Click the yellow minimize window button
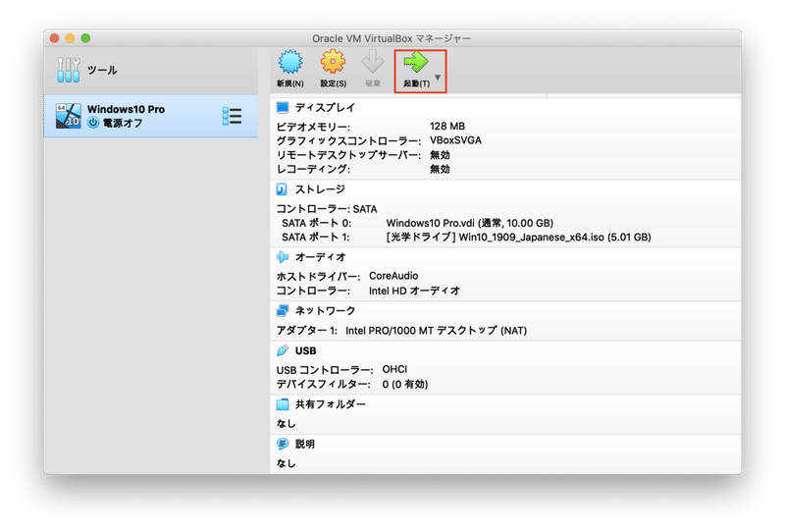This screenshot has height=532, width=785. pyautogui.click(x=70, y=38)
